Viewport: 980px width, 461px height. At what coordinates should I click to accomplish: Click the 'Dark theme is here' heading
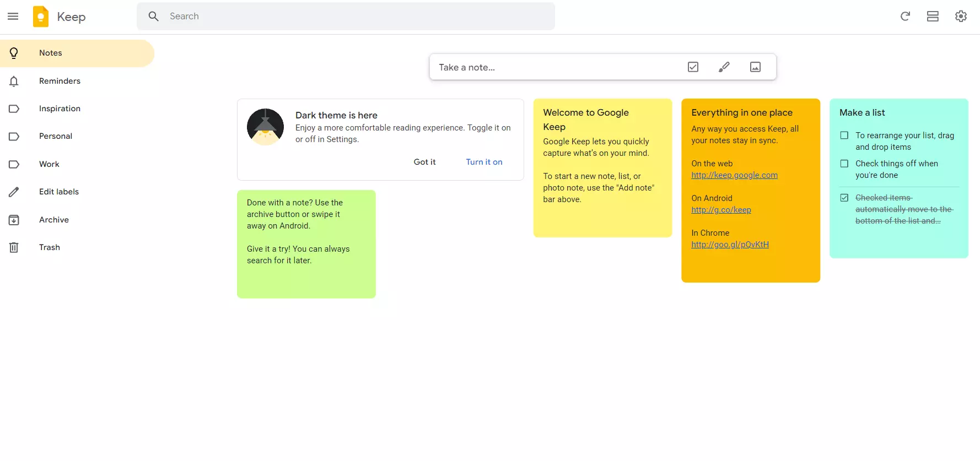pos(336,115)
